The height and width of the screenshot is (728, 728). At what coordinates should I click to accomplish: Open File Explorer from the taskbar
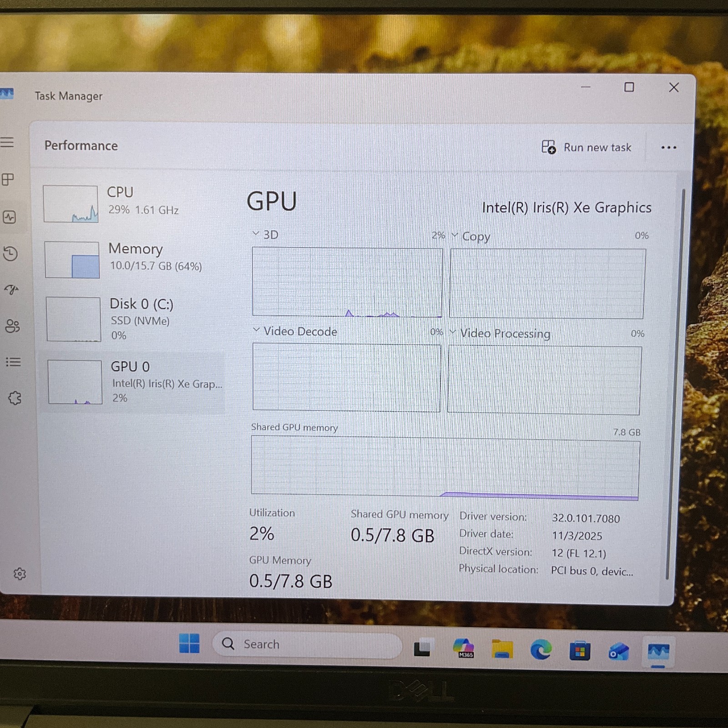(502, 649)
